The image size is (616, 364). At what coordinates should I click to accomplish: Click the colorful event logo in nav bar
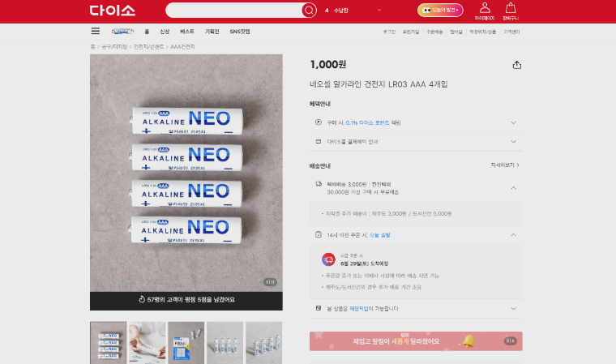(122, 31)
